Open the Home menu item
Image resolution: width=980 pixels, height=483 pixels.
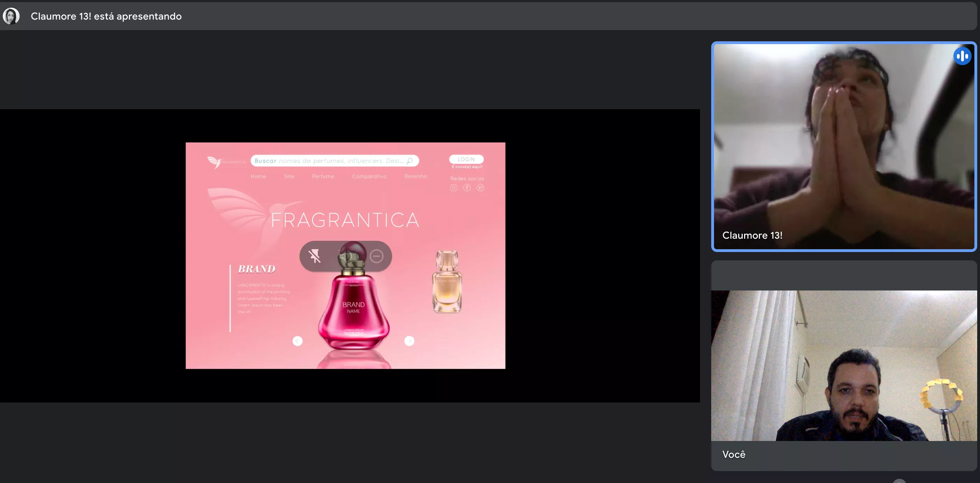tap(258, 176)
